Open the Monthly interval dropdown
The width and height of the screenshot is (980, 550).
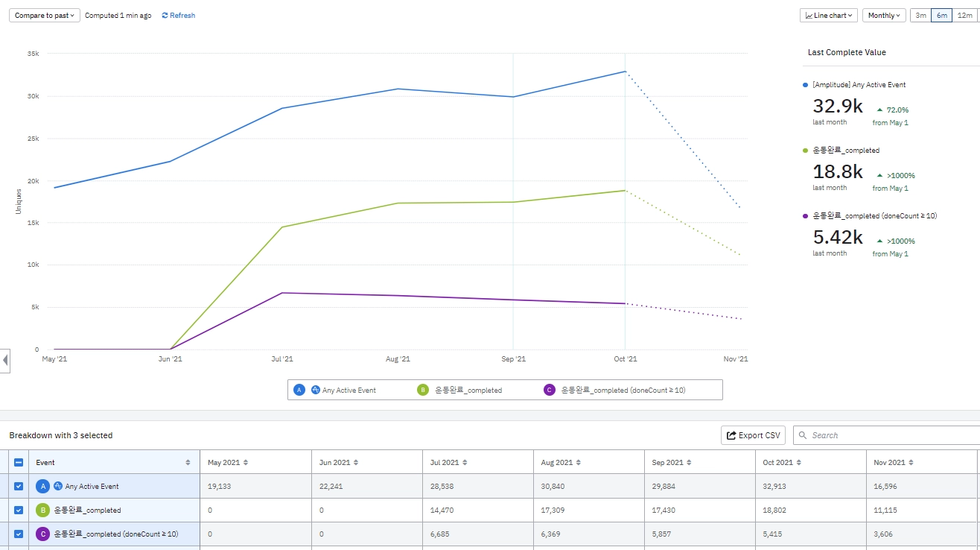tap(884, 16)
